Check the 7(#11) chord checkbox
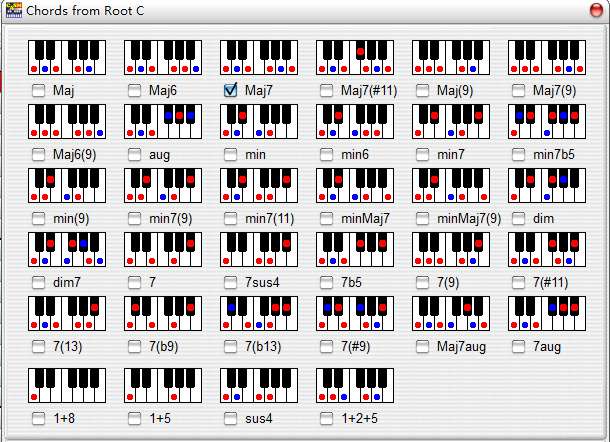 click(519, 282)
